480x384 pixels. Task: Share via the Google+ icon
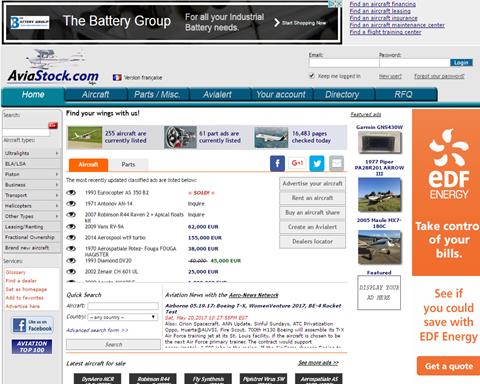297,163
